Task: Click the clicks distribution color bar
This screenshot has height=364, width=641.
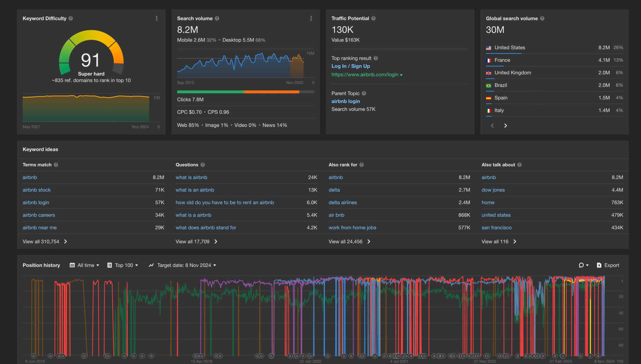Action: tap(246, 92)
